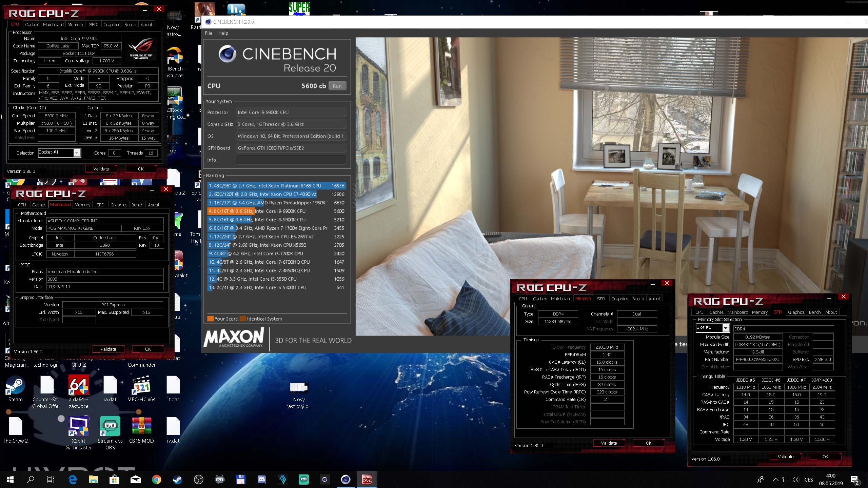Select the MPC-HC x64 desktop icon
Screen dimensions: 868x488
coord(141,388)
